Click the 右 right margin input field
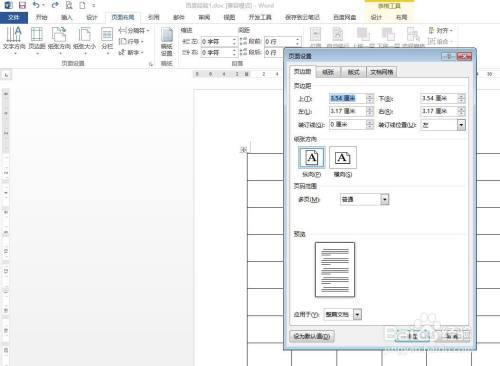500x366 pixels. [x=439, y=111]
